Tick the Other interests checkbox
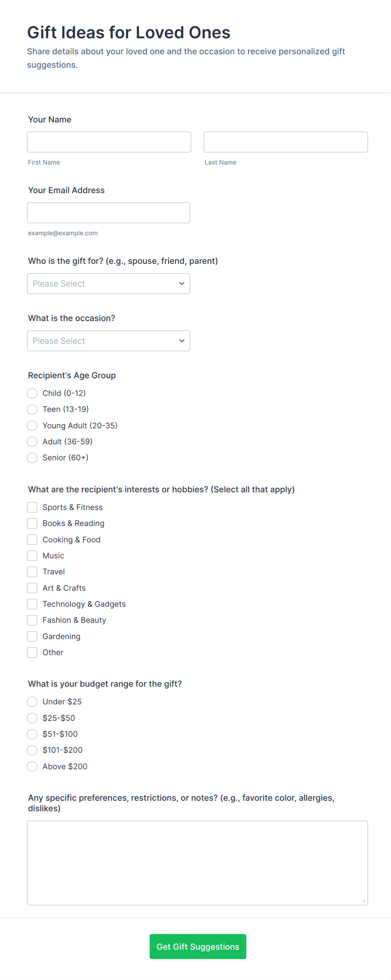Image resolution: width=391 pixels, height=980 pixels. point(32,652)
